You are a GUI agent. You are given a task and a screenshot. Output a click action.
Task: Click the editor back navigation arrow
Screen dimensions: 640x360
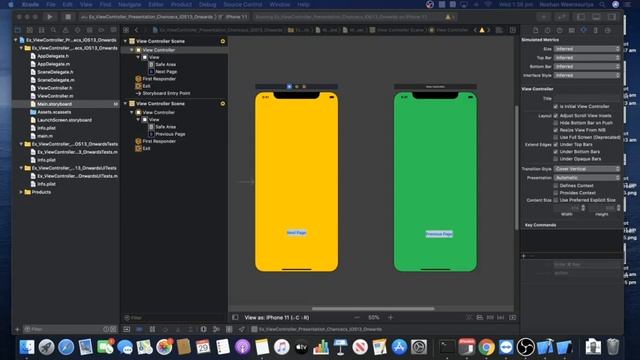point(136,30)
